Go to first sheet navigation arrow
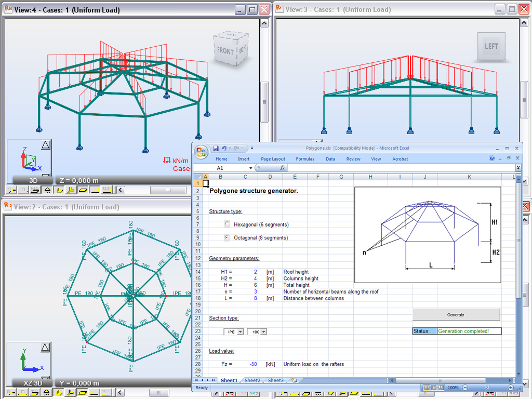 196,380
